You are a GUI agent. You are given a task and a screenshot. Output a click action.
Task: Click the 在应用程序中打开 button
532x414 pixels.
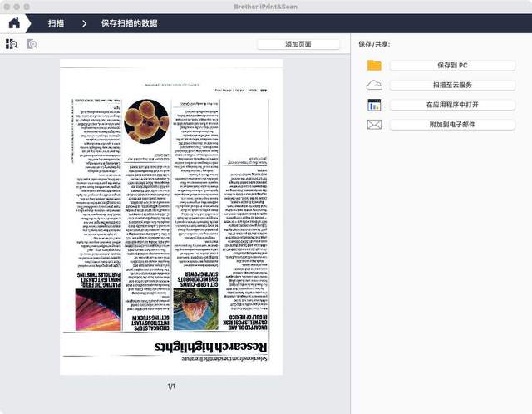(x=452, y=105)
